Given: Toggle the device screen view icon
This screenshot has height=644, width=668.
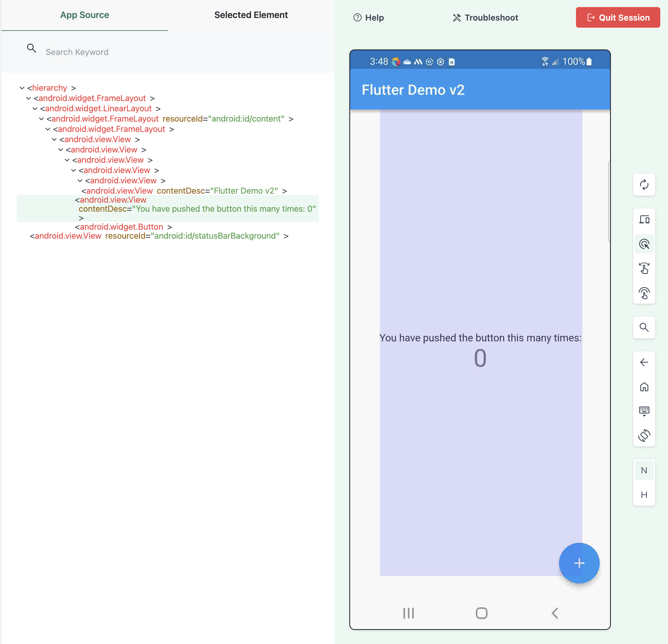Looking at the screenshot, I should pyautogui.click(x=644, y=219).
